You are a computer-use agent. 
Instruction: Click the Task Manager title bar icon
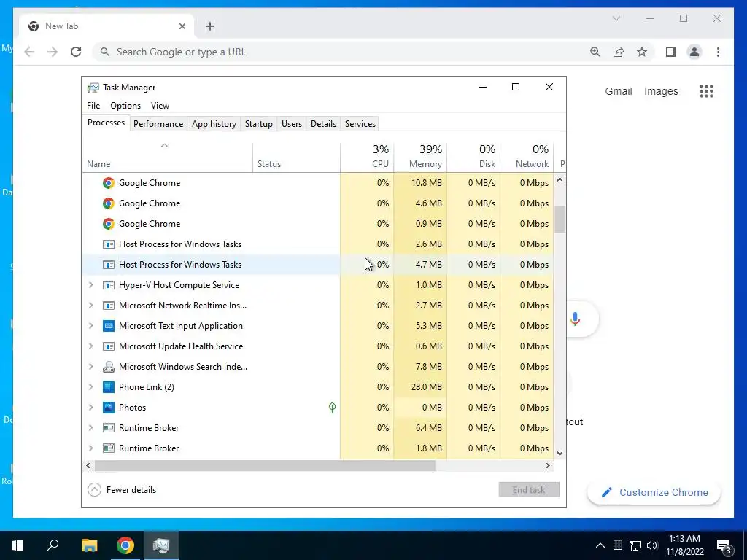pyautogui.click(x=93, y=87)
